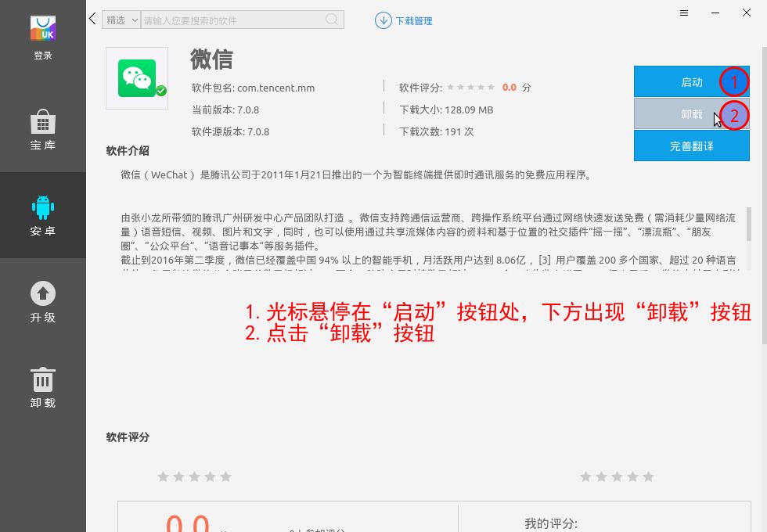Minimize the software store window
Screen dimensions: 767x532
click(715, 13)
